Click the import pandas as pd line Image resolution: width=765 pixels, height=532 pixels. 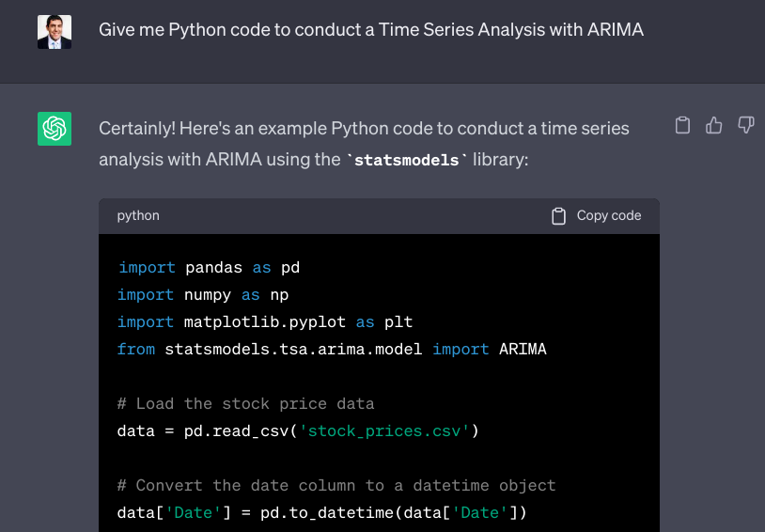(209, 268)
